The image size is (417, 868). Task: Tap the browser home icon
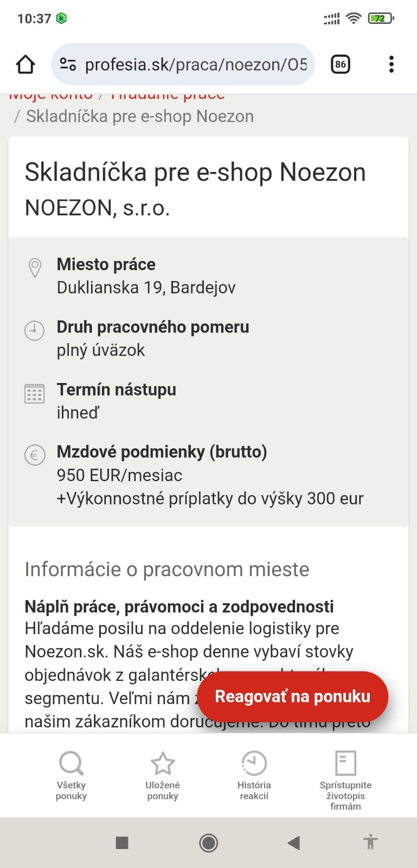click(25, 65)
